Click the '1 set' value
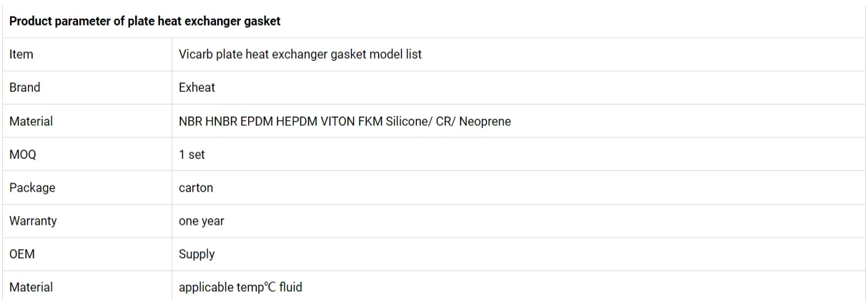This screenshot has width=868, height=307. point(189,155)
